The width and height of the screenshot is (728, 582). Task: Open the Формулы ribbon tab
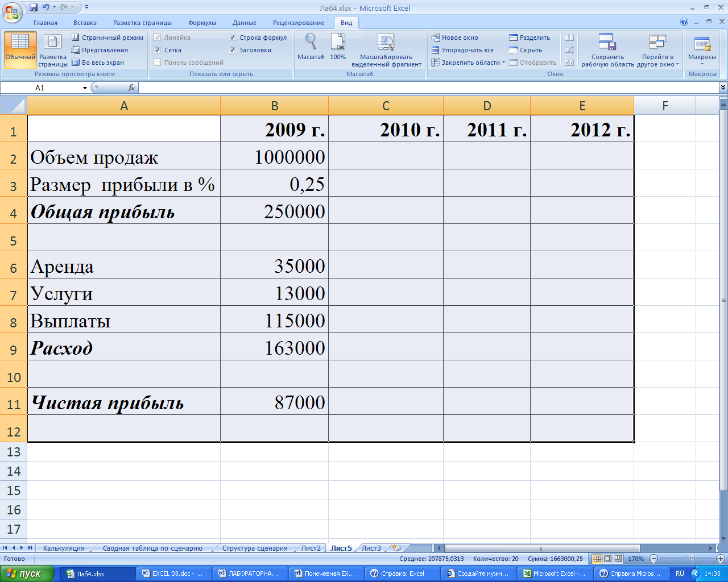pyautogui.click(x=202, y=23)
